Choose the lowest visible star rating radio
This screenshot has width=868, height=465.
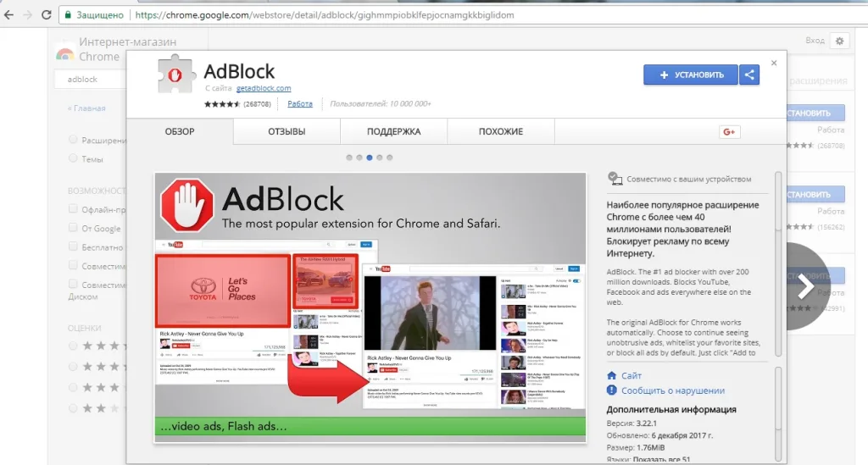73,408
